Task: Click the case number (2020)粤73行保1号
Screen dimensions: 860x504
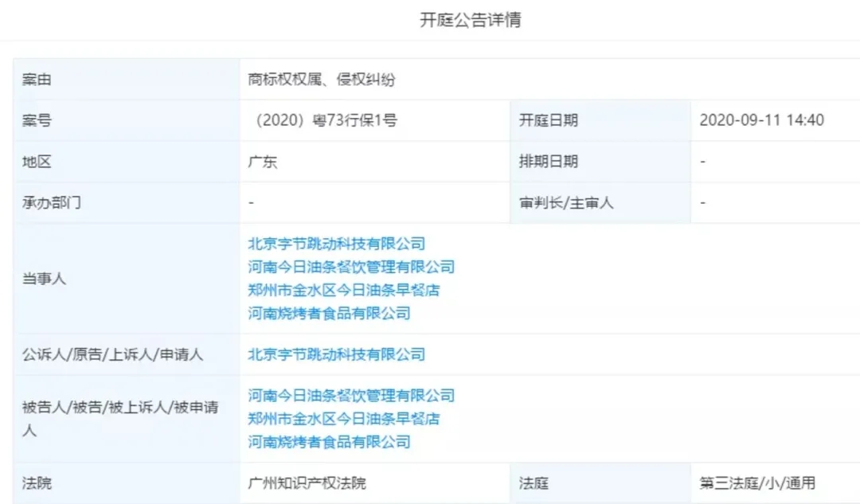Action: click(x=325, y=120)
